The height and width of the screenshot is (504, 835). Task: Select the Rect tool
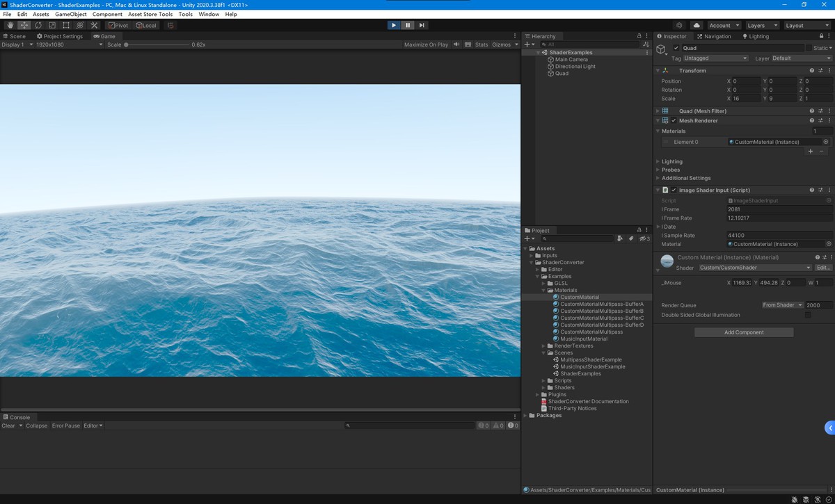point(66,25)
